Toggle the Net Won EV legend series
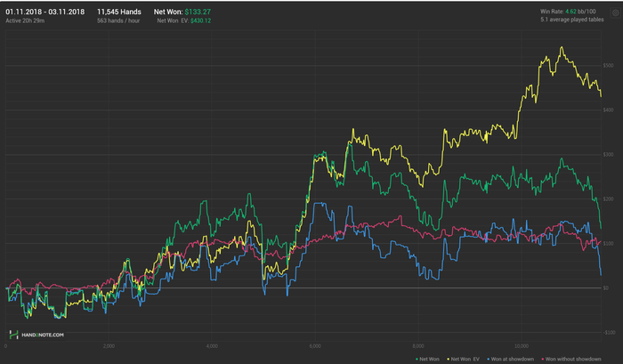623x364 pixels. [x=464, y=360]
